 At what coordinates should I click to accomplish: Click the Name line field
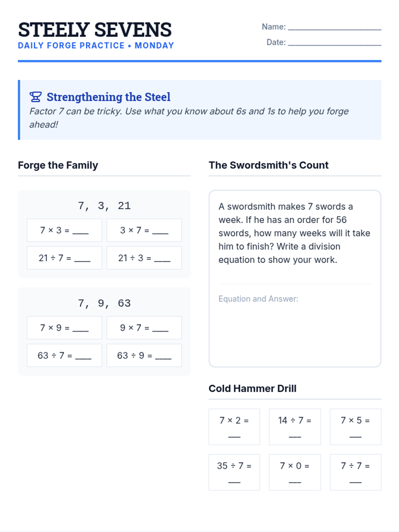(x=334, y=27)
